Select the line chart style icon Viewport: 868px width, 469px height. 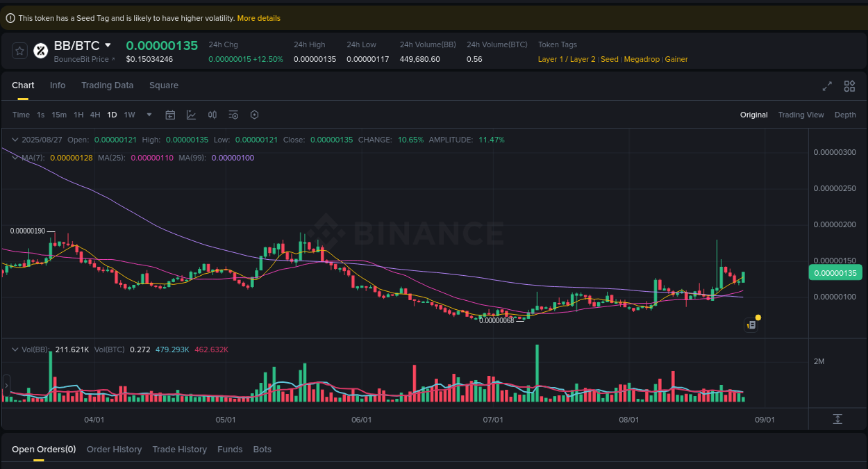(x=191, y=115)
